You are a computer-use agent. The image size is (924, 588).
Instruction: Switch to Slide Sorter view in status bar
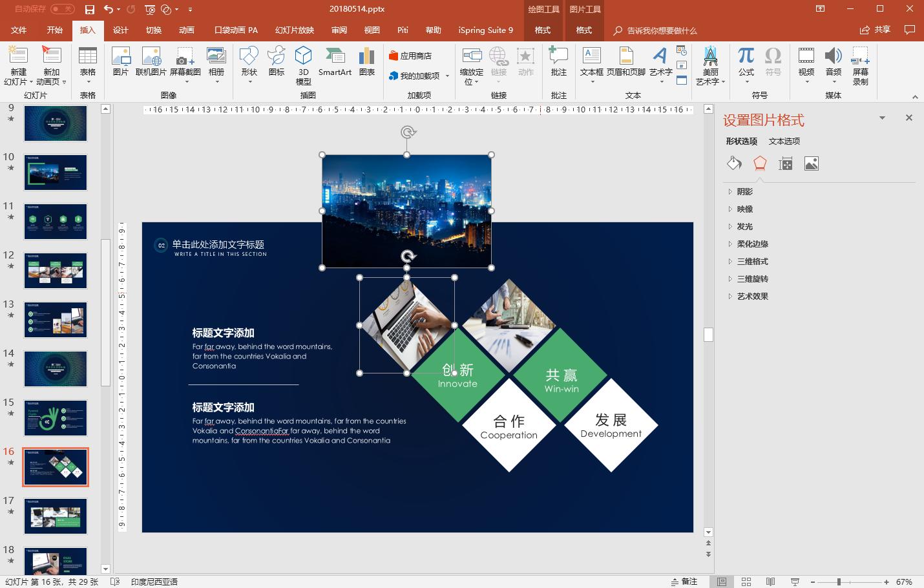(748, 581)
